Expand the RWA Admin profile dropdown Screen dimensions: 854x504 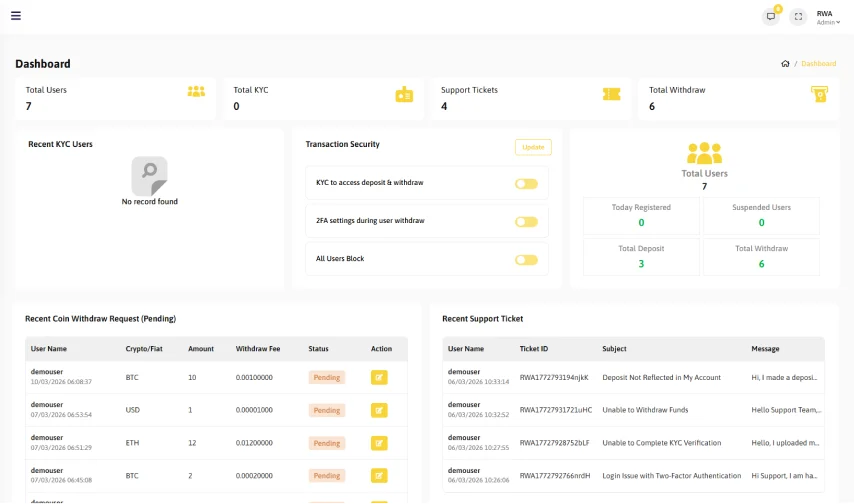pyautogui.click(x=828, y=17)
